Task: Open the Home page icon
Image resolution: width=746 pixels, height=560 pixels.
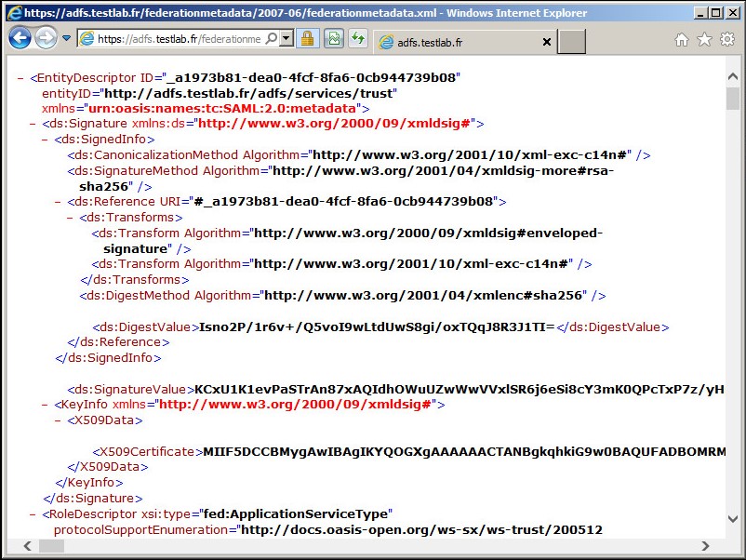Action: point(682,39)
